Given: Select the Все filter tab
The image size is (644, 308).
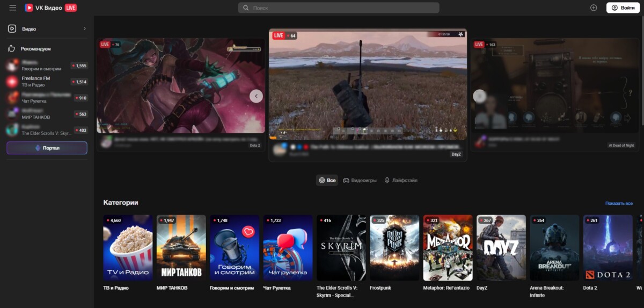Looking at the screenshot, I should (x=327, y=181).
